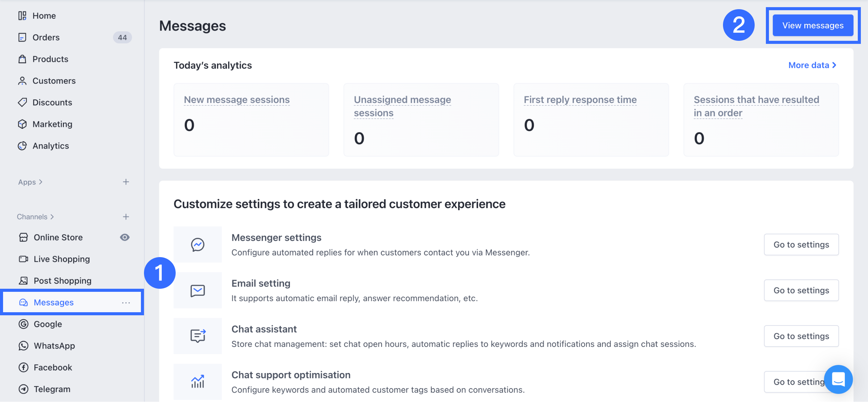Expand the Apps section chevron
This screenshot has height=402, width=868.
click(41, 182)
